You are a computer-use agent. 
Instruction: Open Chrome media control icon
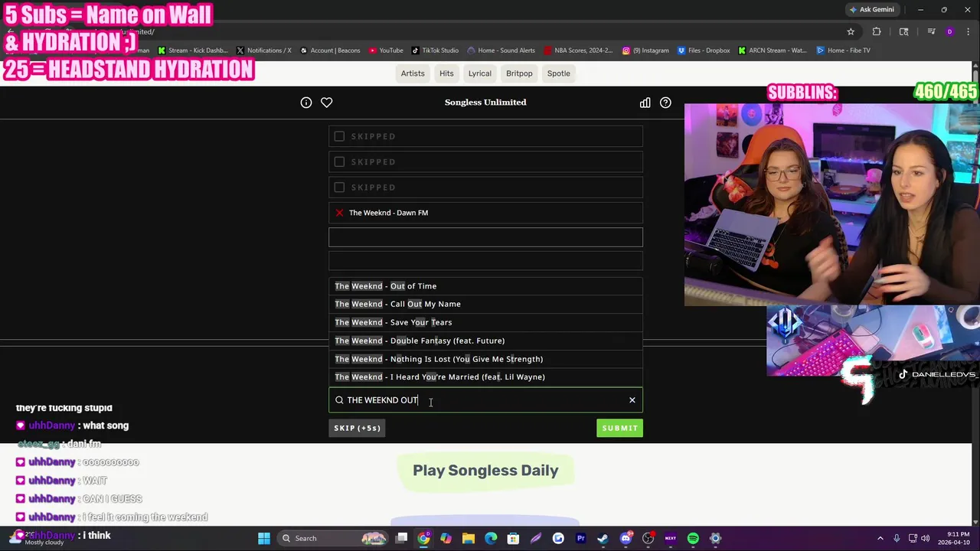[931, 31]
